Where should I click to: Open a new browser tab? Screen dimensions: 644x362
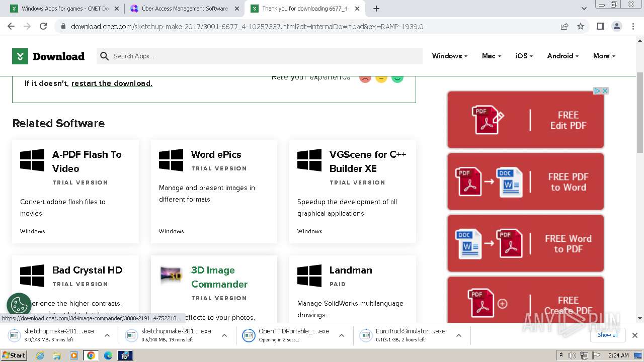(376, 9)
